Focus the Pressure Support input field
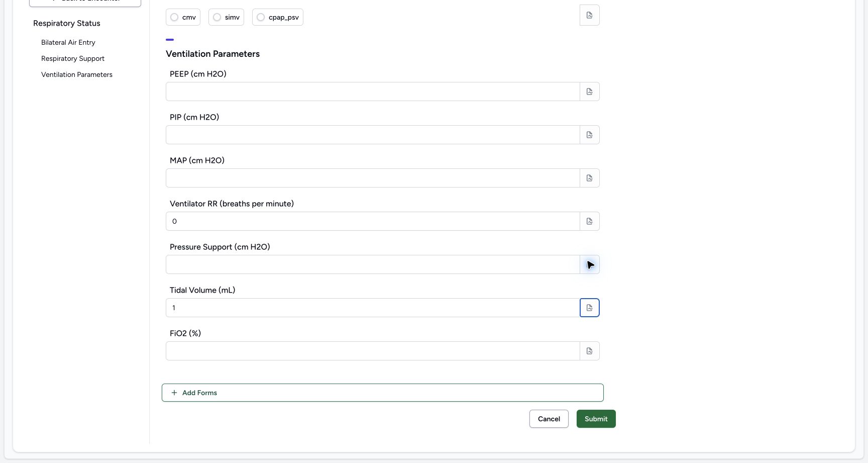This screenshot has height=463, width=868. (x=373, y=264)
